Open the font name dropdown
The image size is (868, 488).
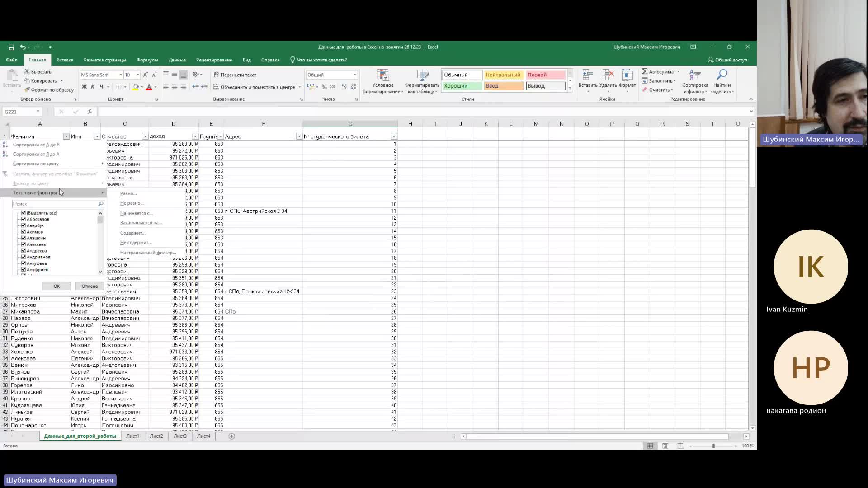120,75
